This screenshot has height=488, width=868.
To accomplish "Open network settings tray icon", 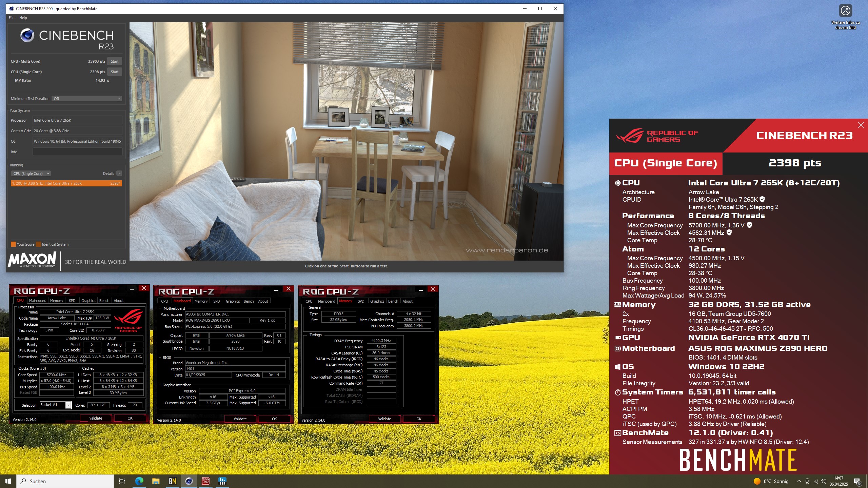I will click(816, 481).
